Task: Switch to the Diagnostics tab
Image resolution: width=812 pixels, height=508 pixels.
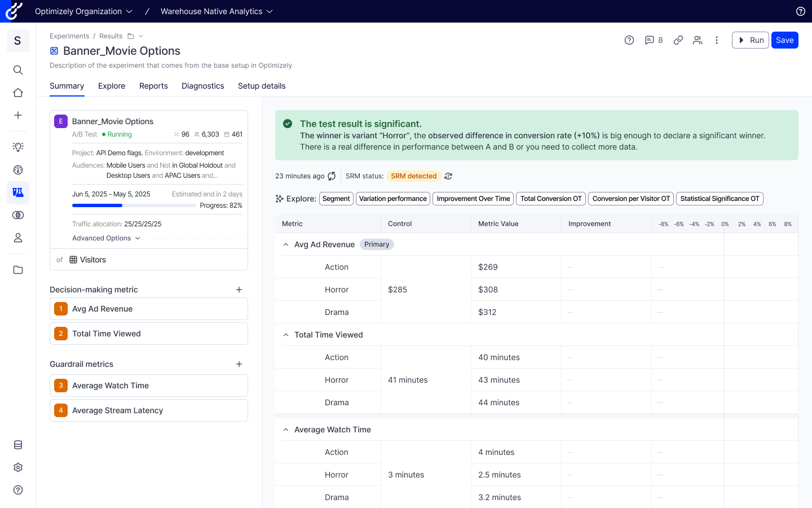Action: click(x=202, y=86)
